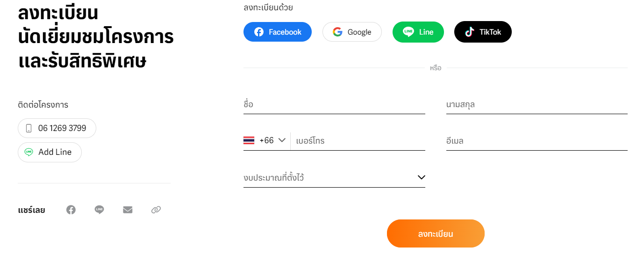Share by email envelope icon

128,210
